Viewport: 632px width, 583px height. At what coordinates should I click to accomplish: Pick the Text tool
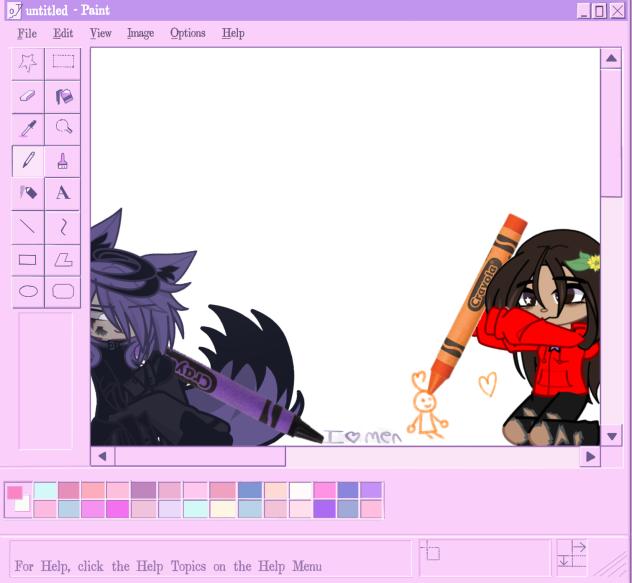pos(63,193)
